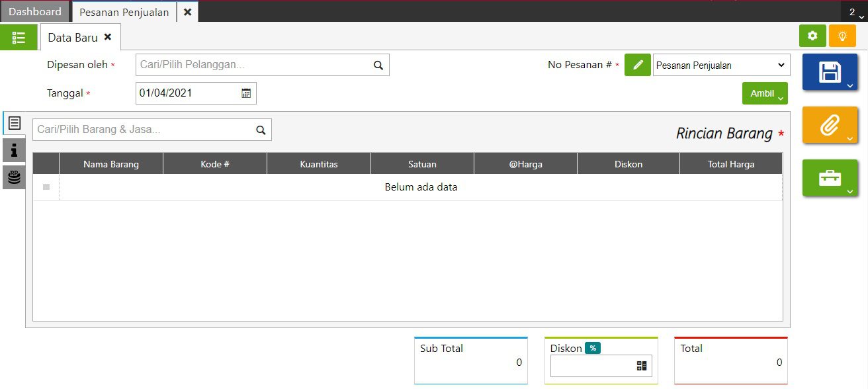Click the customer search magnifier icon

point(378,65)
